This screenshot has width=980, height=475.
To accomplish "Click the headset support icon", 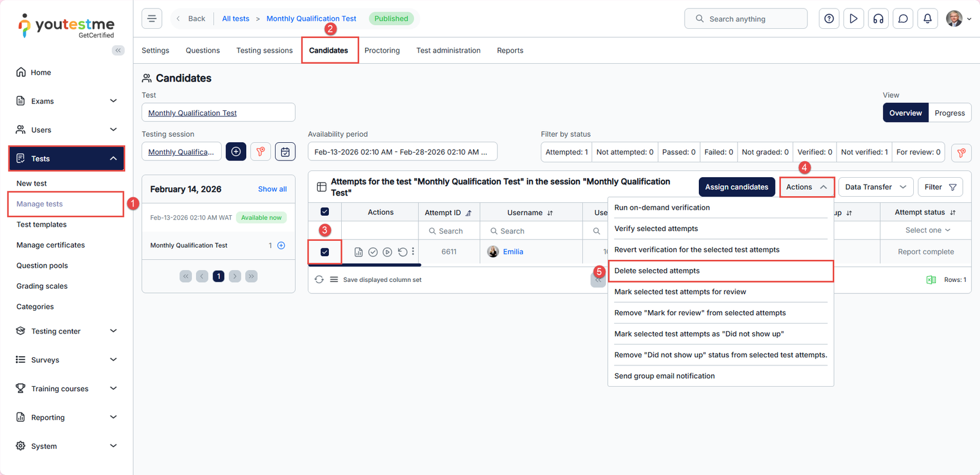I will (878, 19).
